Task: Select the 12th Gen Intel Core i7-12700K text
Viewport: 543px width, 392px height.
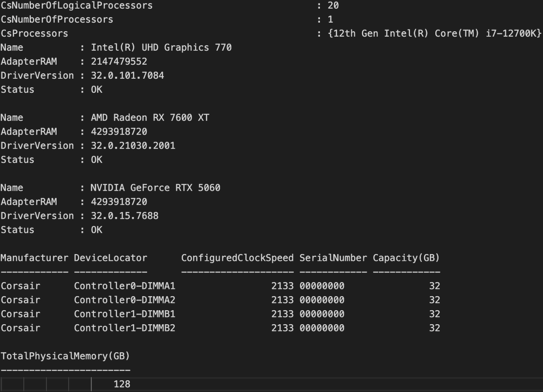Action: (434, 34)
